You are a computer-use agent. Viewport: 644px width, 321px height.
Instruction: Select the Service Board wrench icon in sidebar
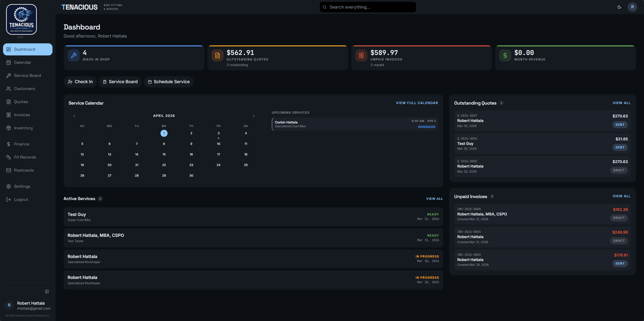[x=8, y=75]
